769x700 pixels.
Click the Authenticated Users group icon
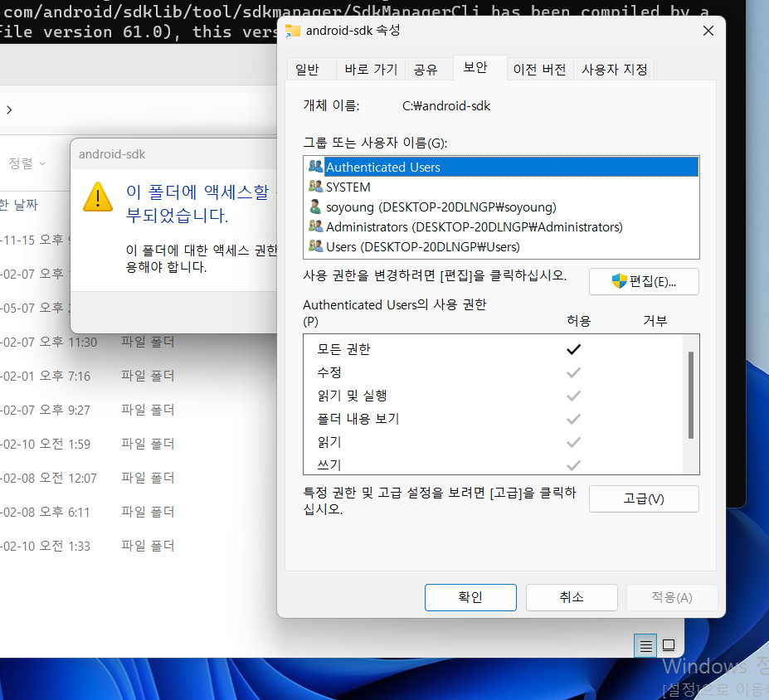click(x=315, y=166)
